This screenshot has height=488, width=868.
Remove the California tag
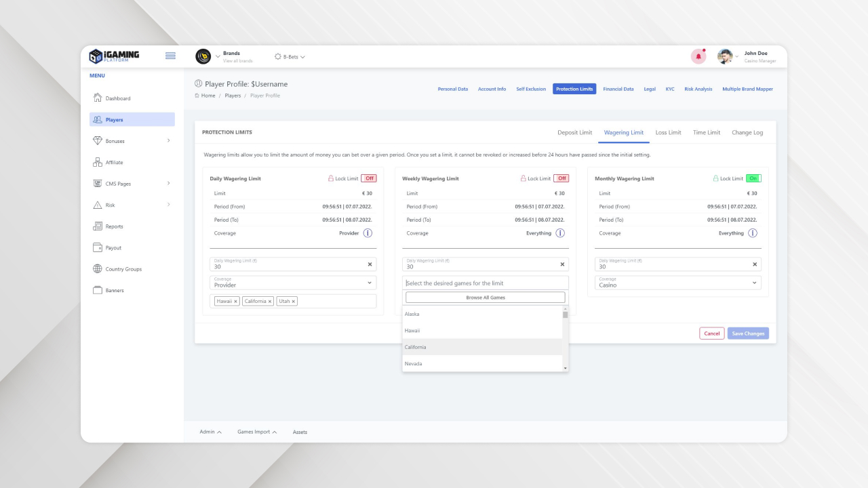pos(270,301)
